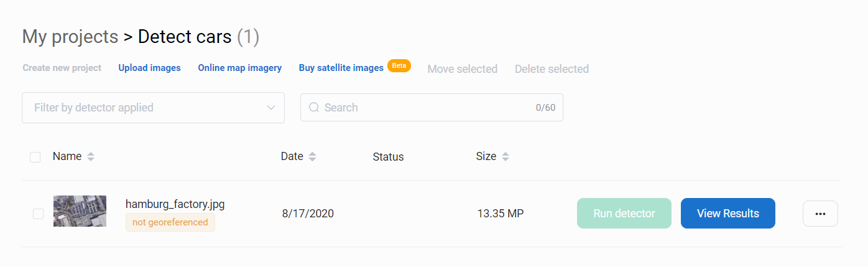Viewport: 868px width, 269px height.
Task: Open the hamburg_factory.jpg thumbnail image
Action: click(80, 211)
